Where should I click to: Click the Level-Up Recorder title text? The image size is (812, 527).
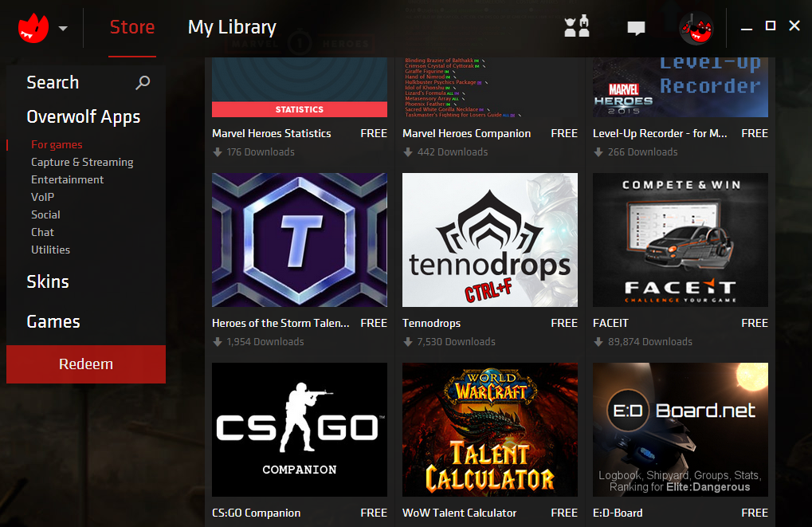coord(660,134)
